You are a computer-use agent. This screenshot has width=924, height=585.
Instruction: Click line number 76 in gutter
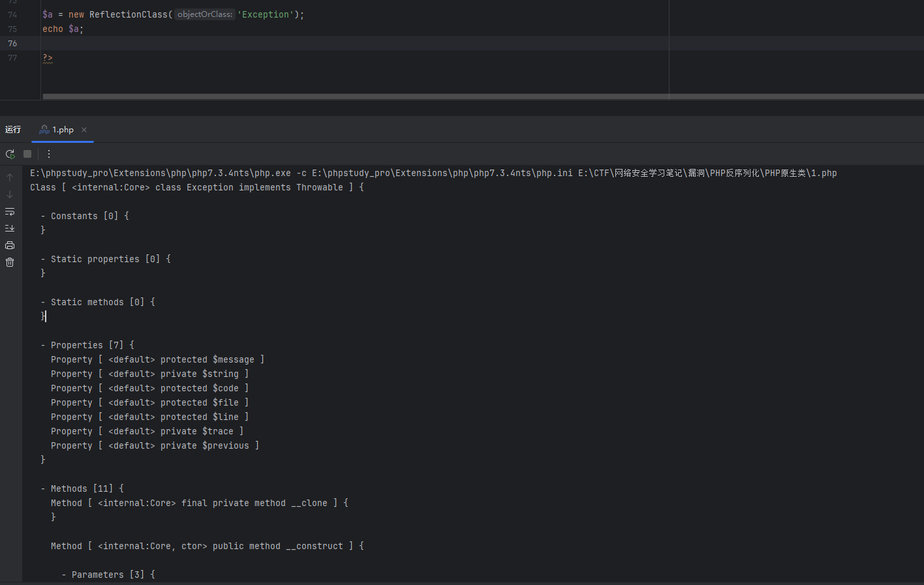pos(12,43)
